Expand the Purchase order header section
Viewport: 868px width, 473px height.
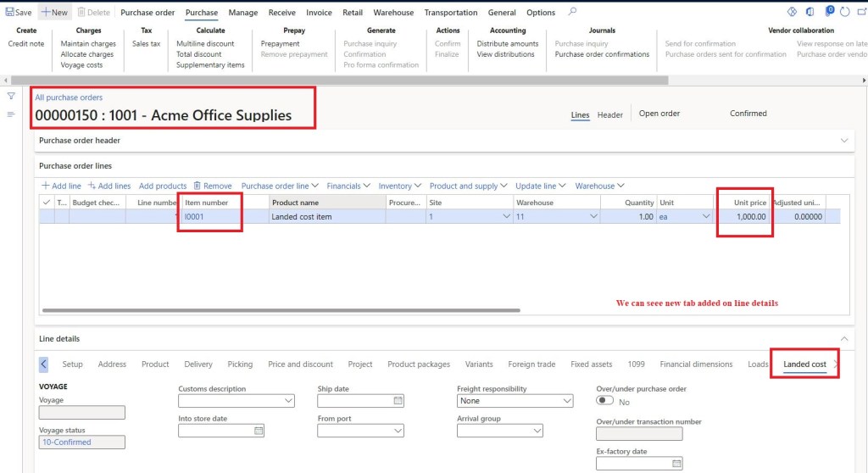pyautogui.click(x=843, y=140)
